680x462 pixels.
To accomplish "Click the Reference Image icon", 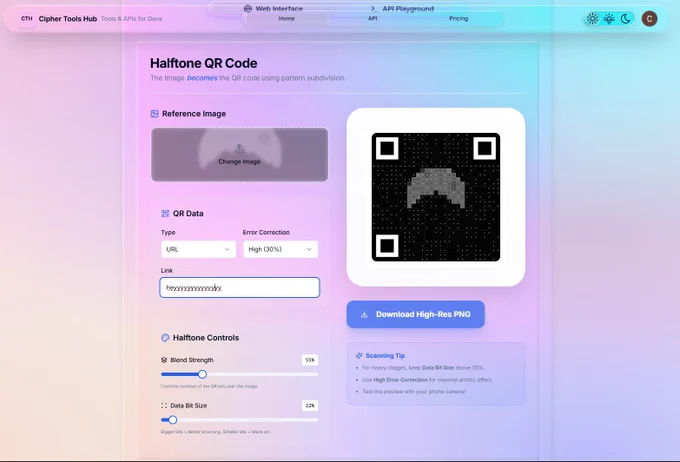I will tap(154, 114).
